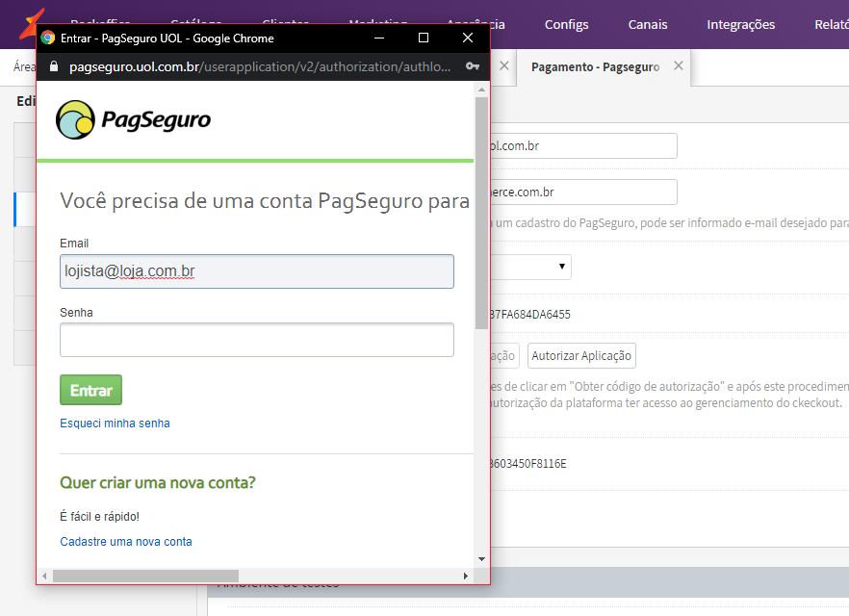The width and height of the screenshot is (849, 616).
Task: Open the dropdown in the background form
Action: (x=530, y=267)
